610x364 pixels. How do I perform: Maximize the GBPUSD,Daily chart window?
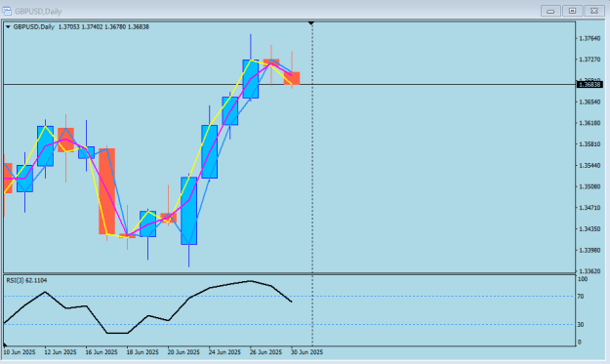(x=572, y=11)
